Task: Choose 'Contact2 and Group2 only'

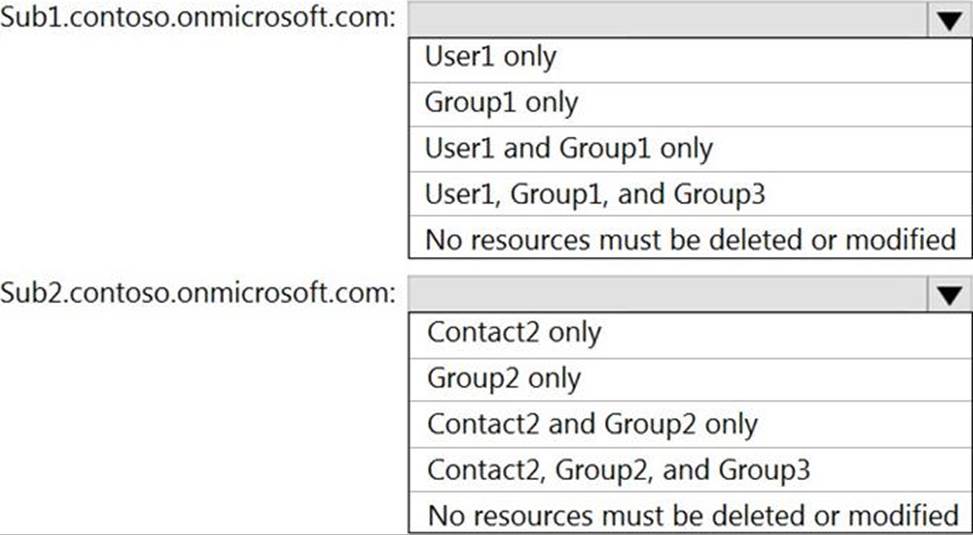Action: (690, 425)
